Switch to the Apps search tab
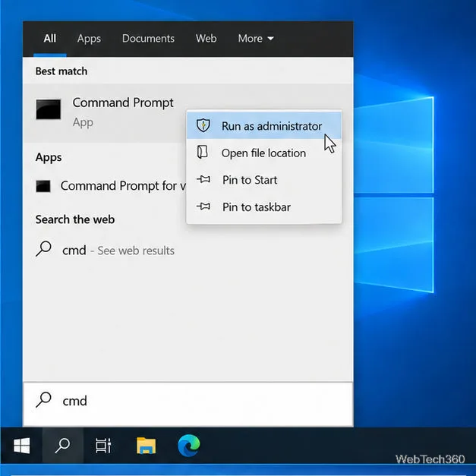476x476 pixels. pos(89,39)
